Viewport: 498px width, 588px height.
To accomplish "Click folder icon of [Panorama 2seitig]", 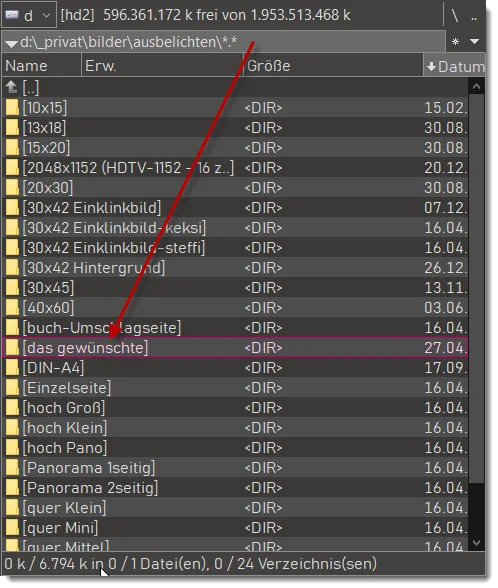I will point(12,488).
